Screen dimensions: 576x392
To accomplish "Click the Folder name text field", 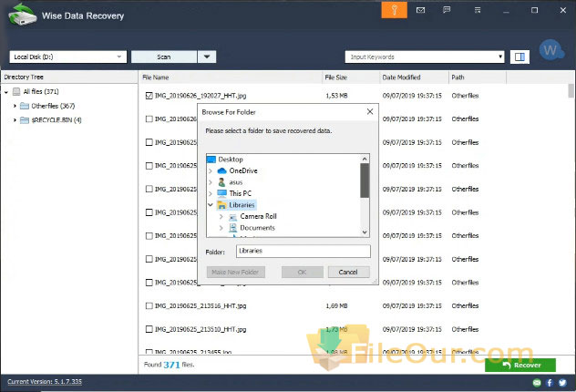I will 303,251.
